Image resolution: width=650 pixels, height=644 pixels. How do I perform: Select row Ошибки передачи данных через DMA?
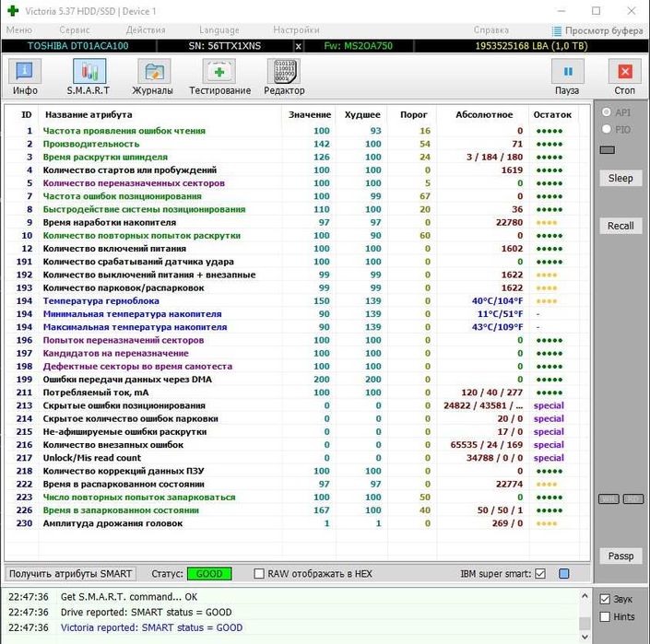(x=297, y=380)
